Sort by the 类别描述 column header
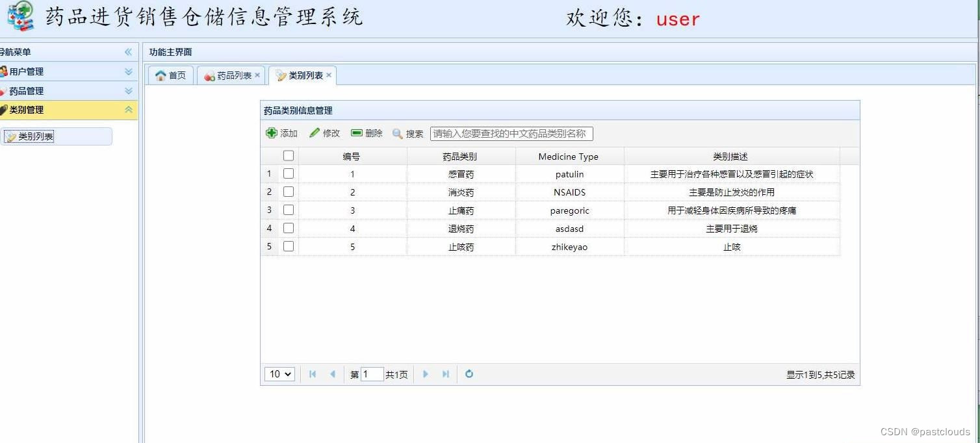Image resolution: width=980 pixels, height=443 pixels. click(x=731, y=157)
